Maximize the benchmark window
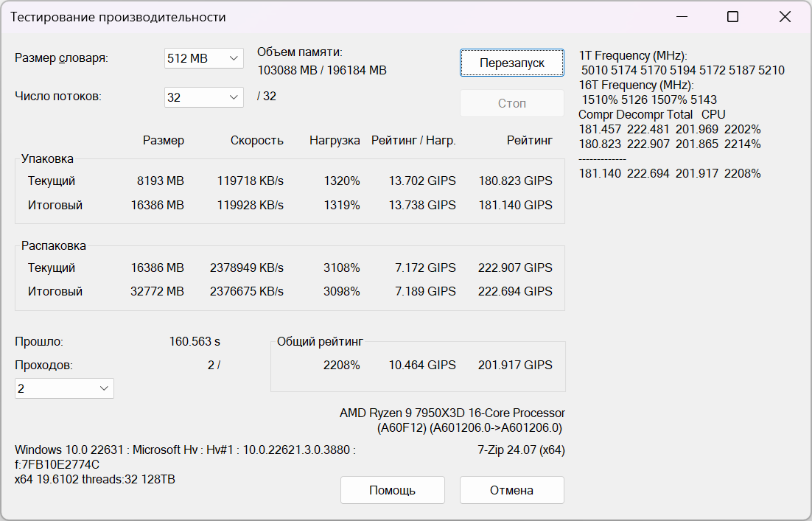 coord(732,17)
